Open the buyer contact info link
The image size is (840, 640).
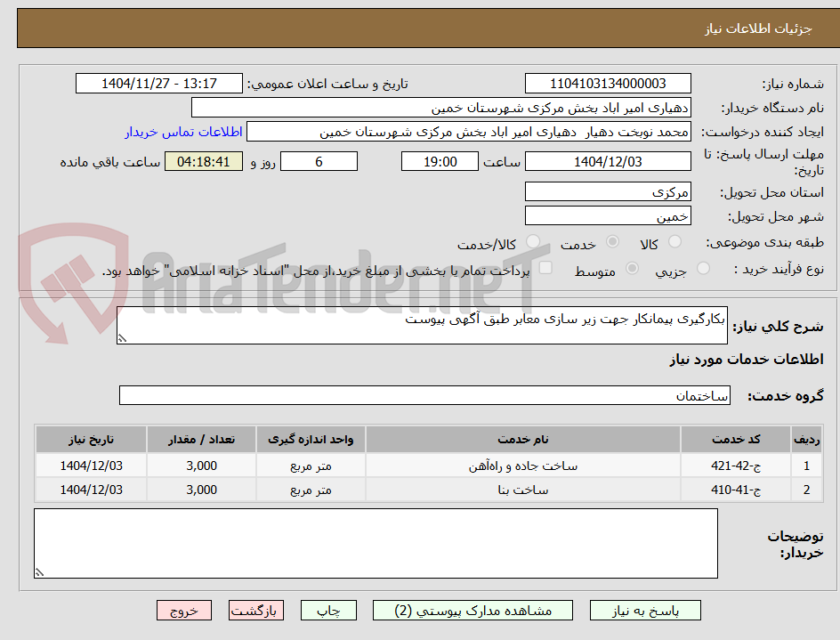coord(183,132)
